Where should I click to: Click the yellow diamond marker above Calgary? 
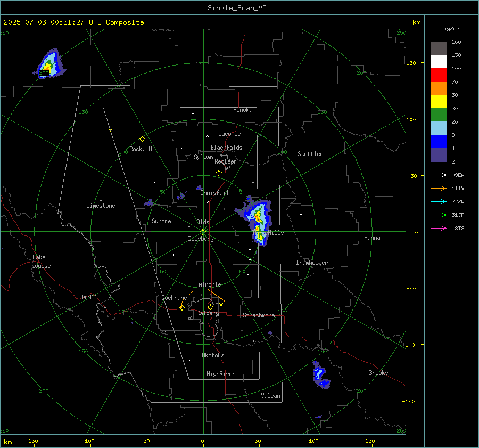point(210,307)
